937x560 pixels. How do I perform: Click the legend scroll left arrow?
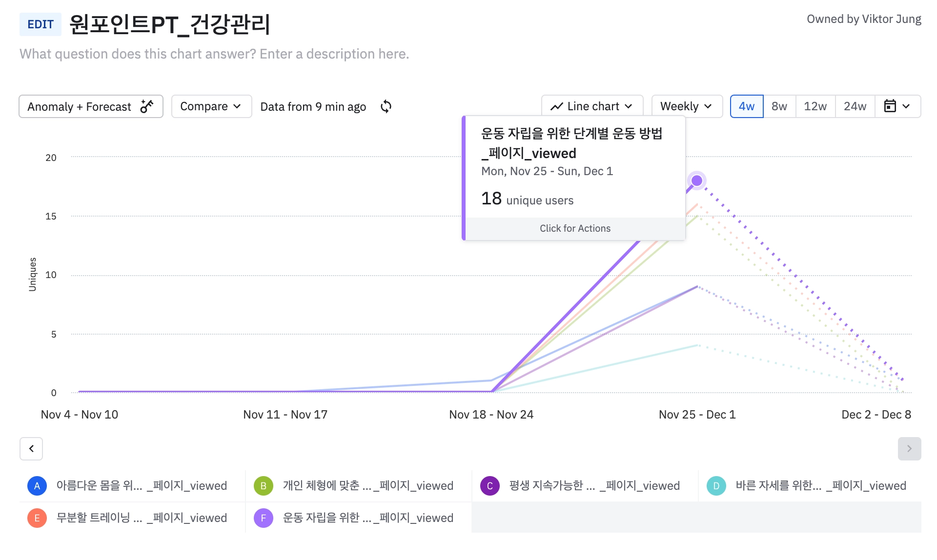[31, 448]
